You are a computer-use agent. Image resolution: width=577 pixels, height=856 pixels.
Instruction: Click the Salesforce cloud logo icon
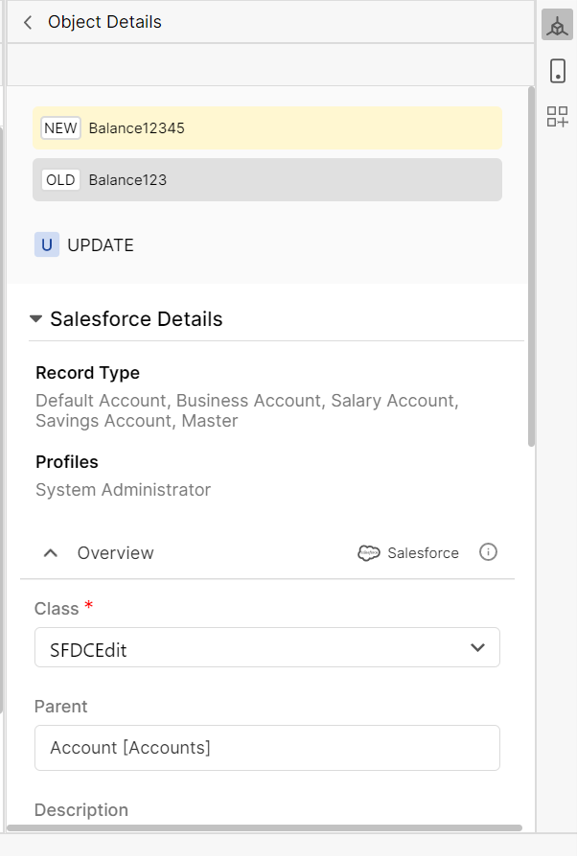pyautogui.click(x=368, y=553)
